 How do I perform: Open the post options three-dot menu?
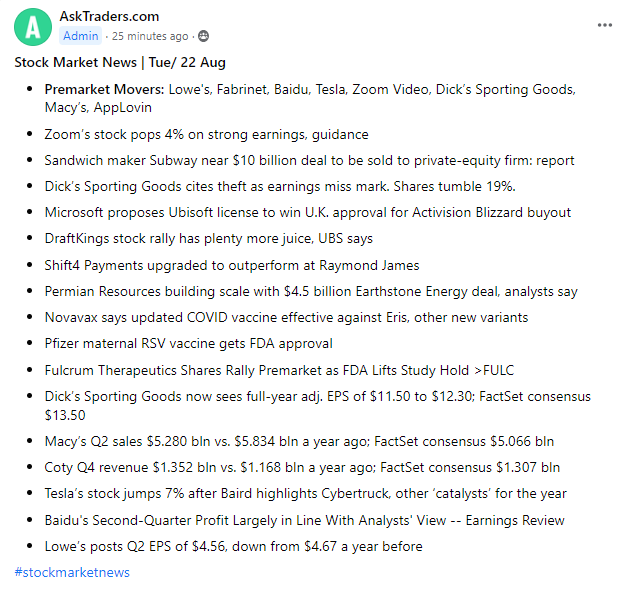pos(605,25)
